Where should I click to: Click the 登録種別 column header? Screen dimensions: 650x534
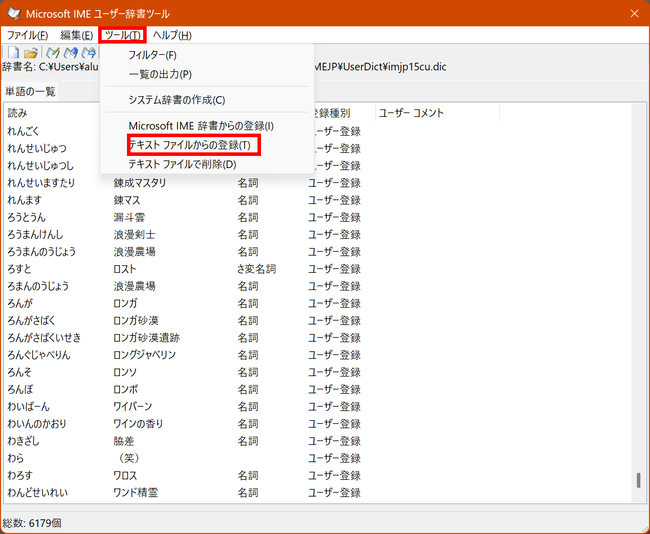330,113
